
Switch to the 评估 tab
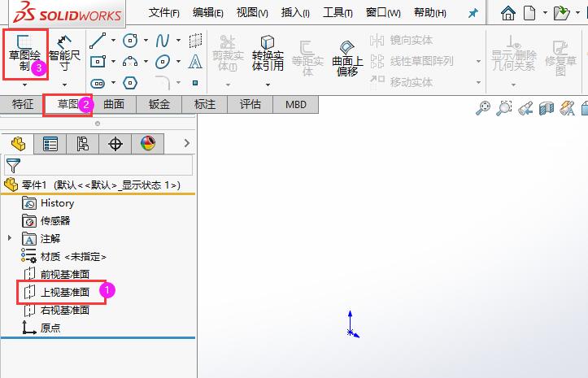(x=250, y=104)
